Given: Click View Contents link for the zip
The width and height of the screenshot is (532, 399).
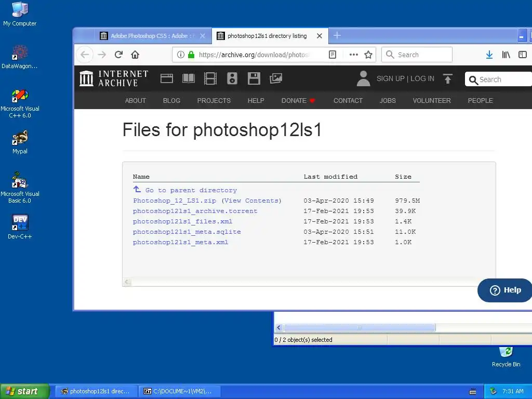Looking at the screenshot, I should [251, 201].
